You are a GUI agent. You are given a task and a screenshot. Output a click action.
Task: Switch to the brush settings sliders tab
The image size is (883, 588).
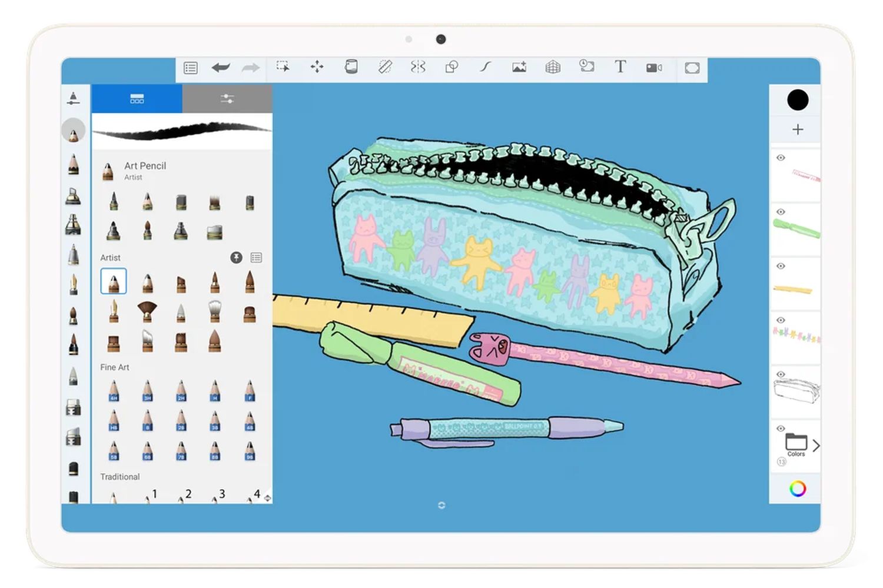[x=227, y=98]
